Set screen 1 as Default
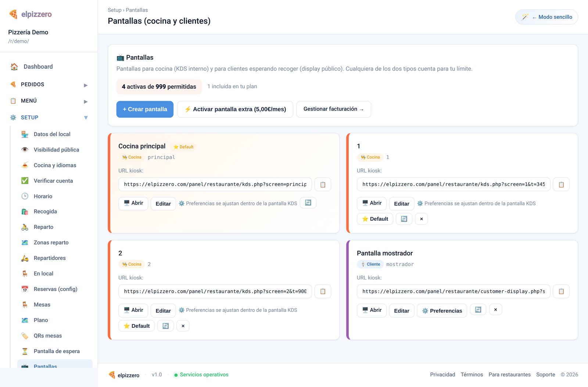Image resolution: width=588 pixels, height=387 pixels. tap(375, 219)
